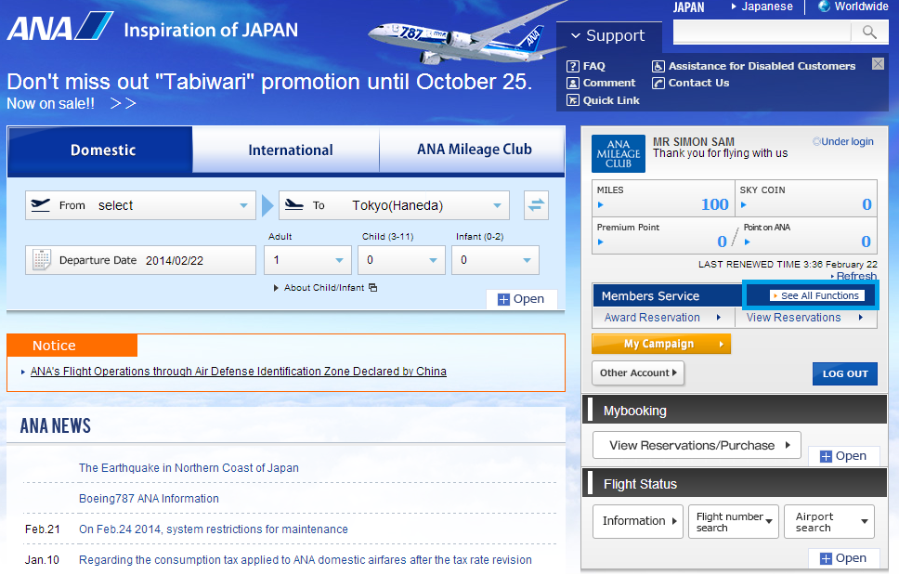
Task: Open Earthquake in Northern Coast news
Action: pyautogui.click(x=189, y=468)
